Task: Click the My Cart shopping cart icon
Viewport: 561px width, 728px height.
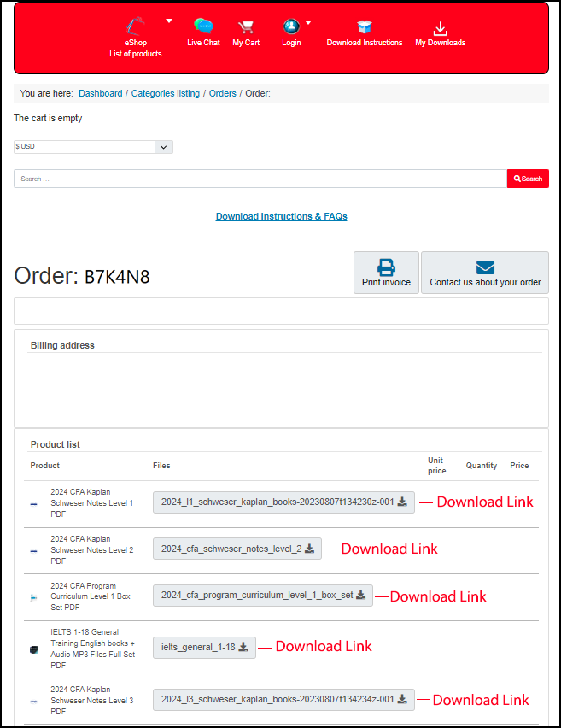Action: (x=246, y=26)
